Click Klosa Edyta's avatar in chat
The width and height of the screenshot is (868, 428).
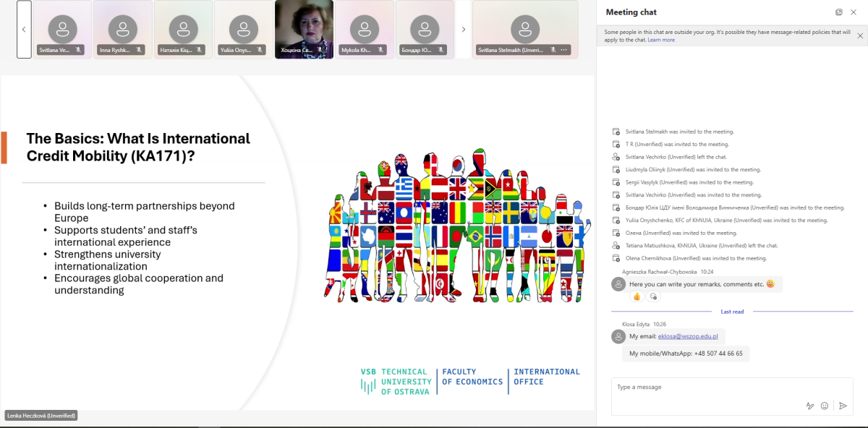click(618, 336)
